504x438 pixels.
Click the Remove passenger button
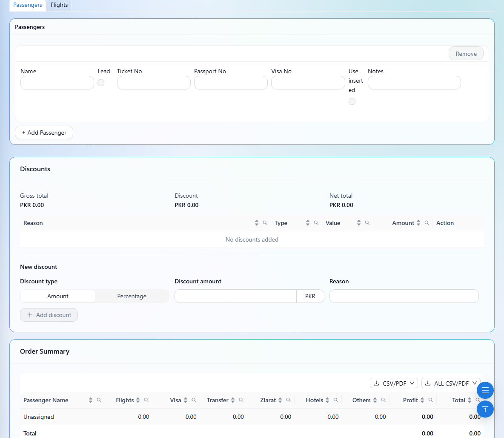(x=466, y=54)
